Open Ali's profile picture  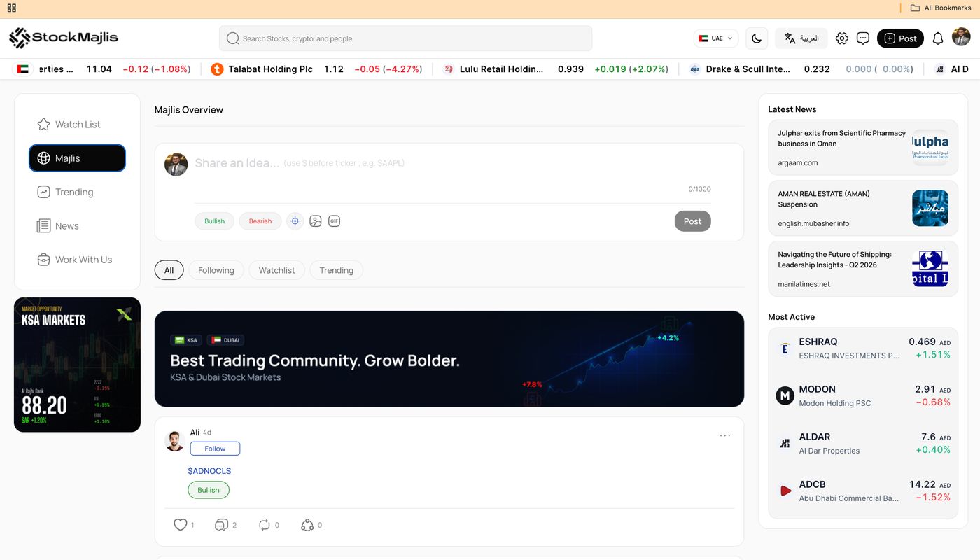click(x=174, y=441)
